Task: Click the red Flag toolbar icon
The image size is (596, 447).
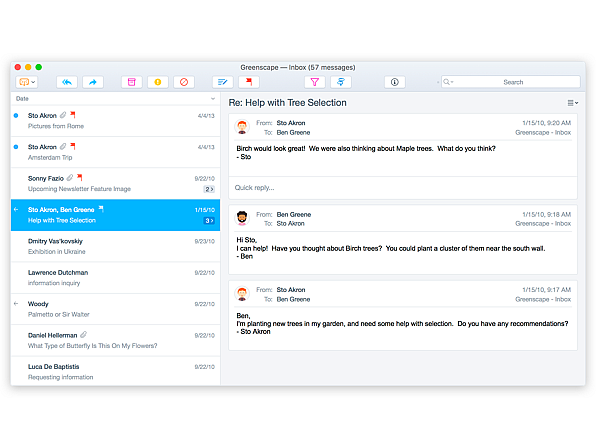Action: pos(249,82)
